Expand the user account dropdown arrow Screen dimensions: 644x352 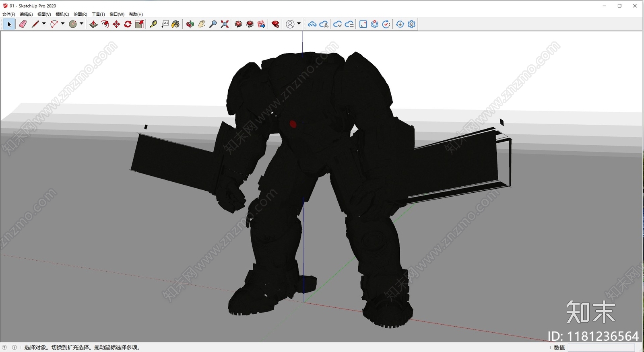click(x=299, y=24)
